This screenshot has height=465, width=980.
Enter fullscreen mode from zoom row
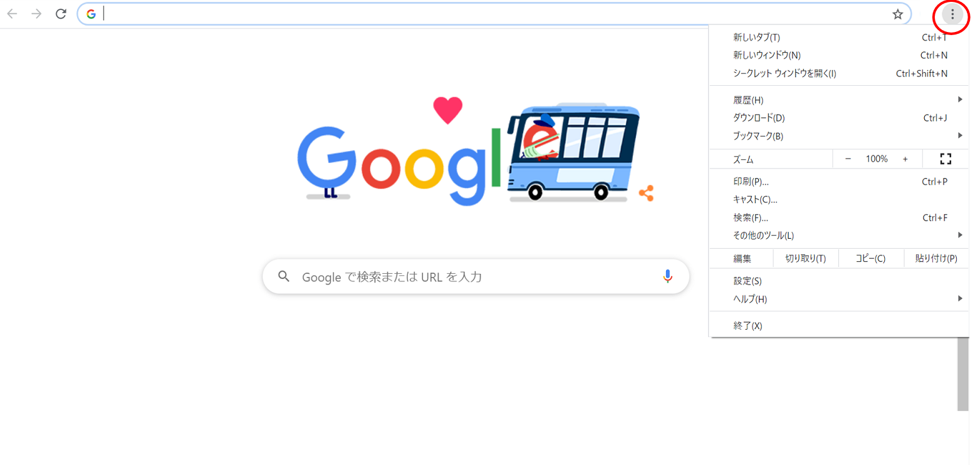pos(946,159)
